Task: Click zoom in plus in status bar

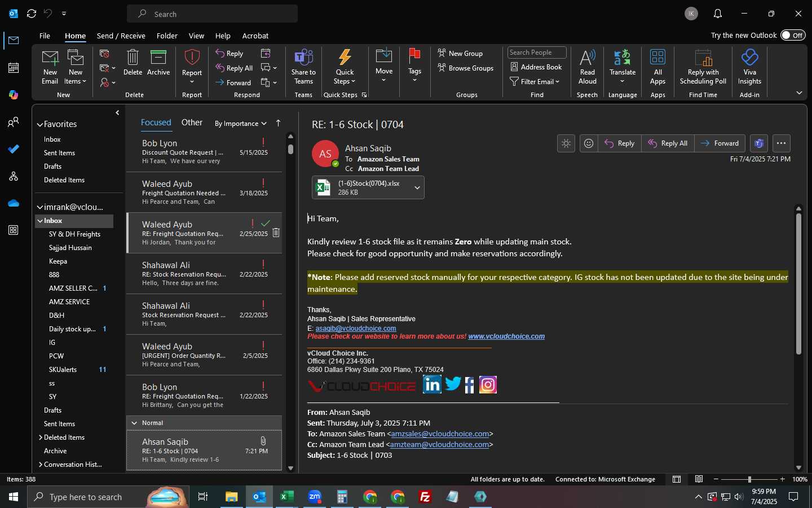Action: coord(782,479)
